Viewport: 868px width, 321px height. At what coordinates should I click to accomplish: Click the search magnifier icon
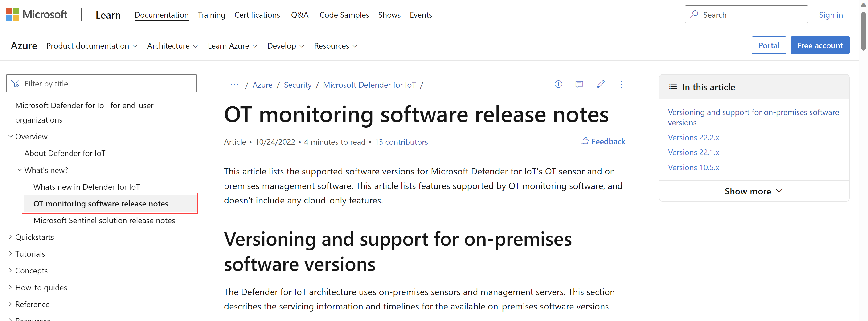[694, 15]
